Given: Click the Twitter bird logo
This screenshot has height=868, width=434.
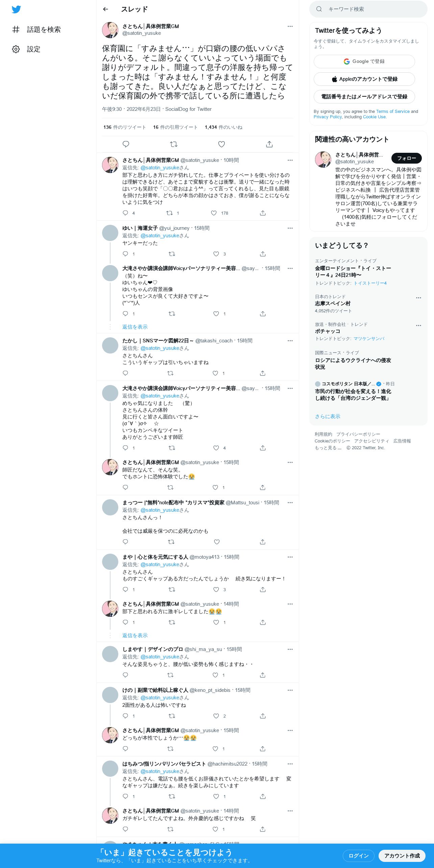Looking at the screenshot, I should (x=16, y=9).
